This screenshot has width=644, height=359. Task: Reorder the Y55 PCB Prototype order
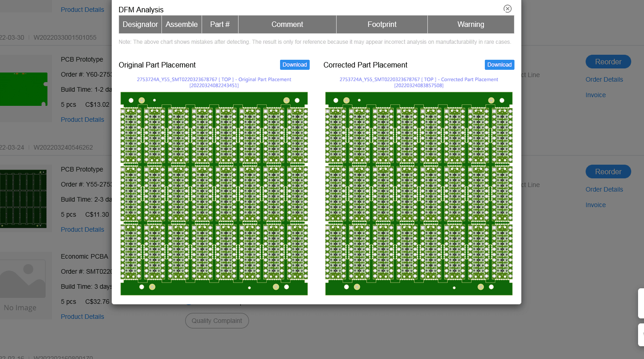(608, 172)
